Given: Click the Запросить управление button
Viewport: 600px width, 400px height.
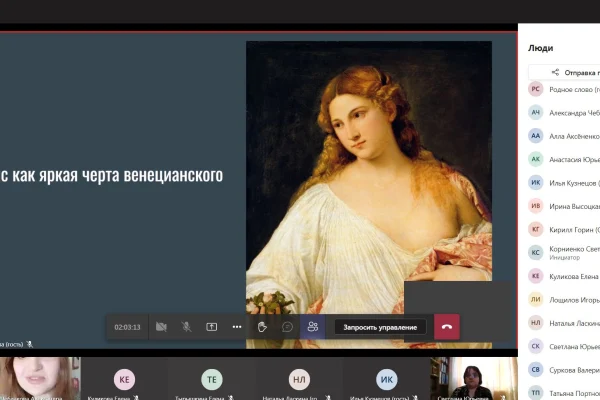Looking at the screenshot, I should pyautogui.click(x=379, y=326).
